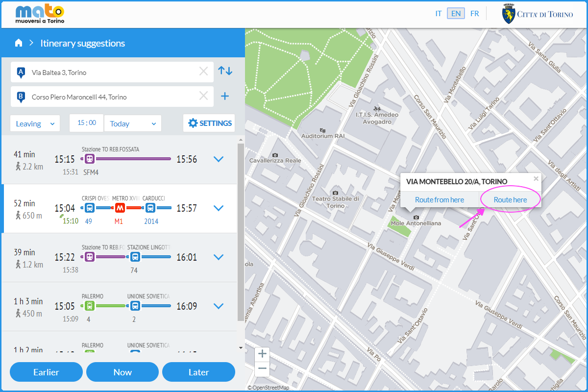588x392 pixels.
Task: Click the home icon in breadcrumb
Action: 19,43
